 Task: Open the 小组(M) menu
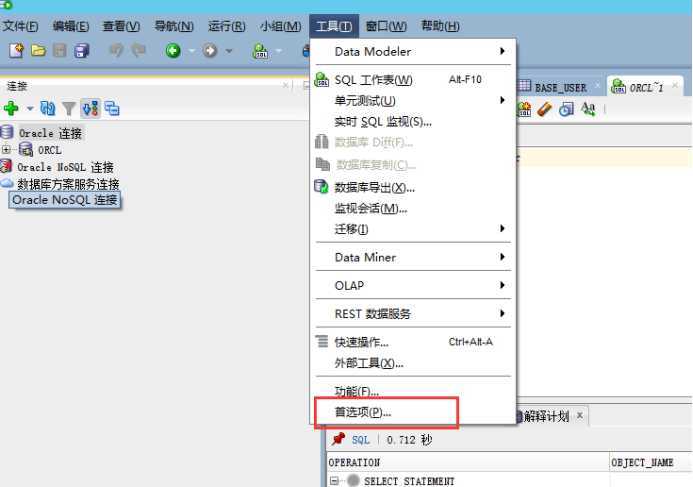[x=281, y=26]
